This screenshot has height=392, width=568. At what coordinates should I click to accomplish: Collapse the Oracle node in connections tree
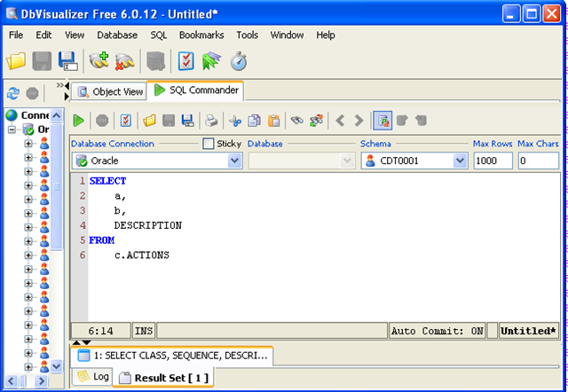coord(12,129)
